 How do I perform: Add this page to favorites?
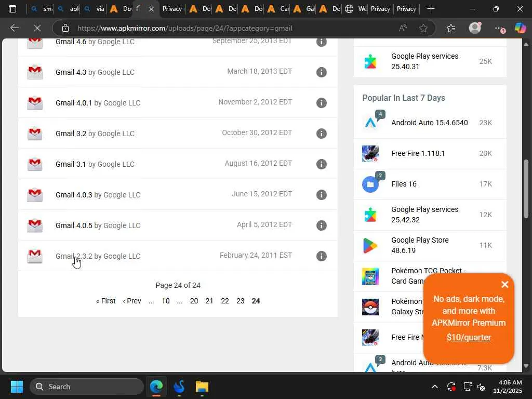click(423, 28)
